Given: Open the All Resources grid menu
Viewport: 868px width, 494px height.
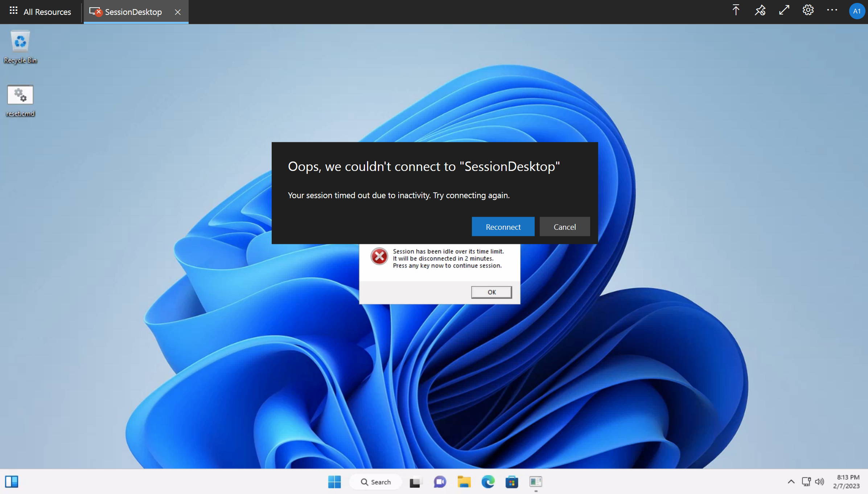Looking at the screenshot, I should [13, 11].
